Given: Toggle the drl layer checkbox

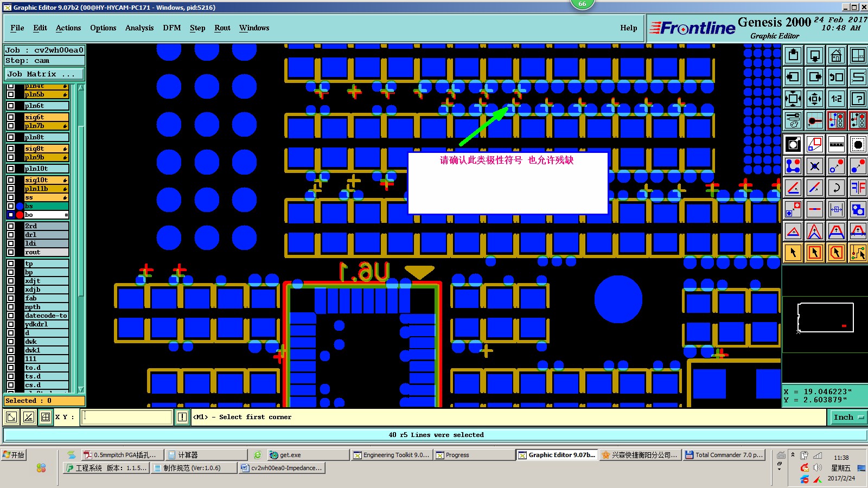Looking at the screenshot, I should coord(11,235).
